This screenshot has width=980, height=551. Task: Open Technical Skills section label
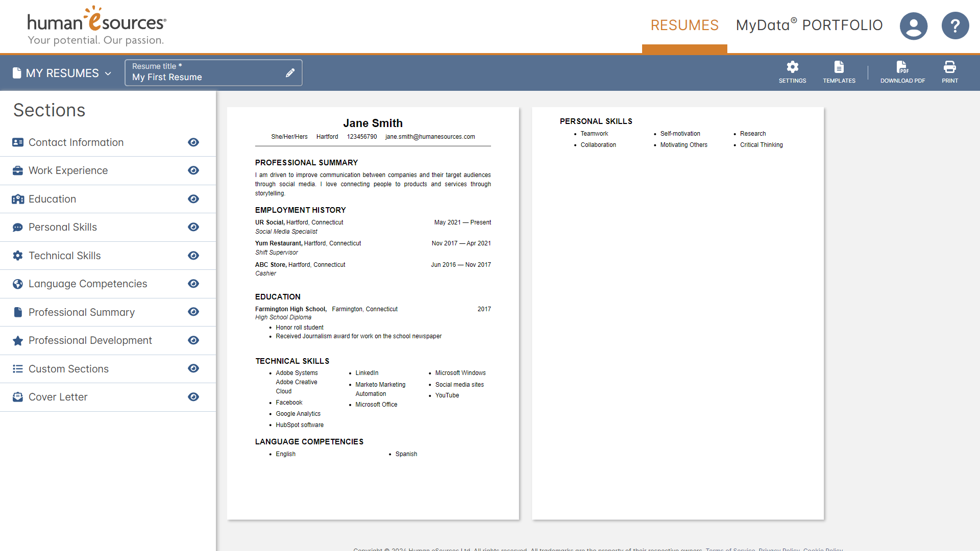pos(65,256)
